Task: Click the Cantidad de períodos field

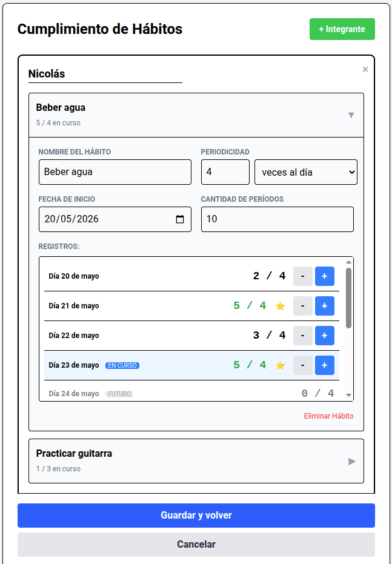Action: click(277, 219)
